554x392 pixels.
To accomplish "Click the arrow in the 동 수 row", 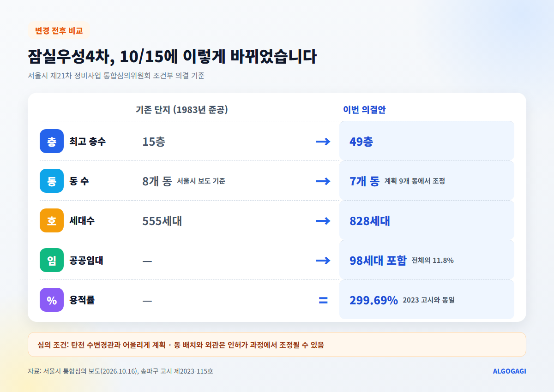I will 323,181.
